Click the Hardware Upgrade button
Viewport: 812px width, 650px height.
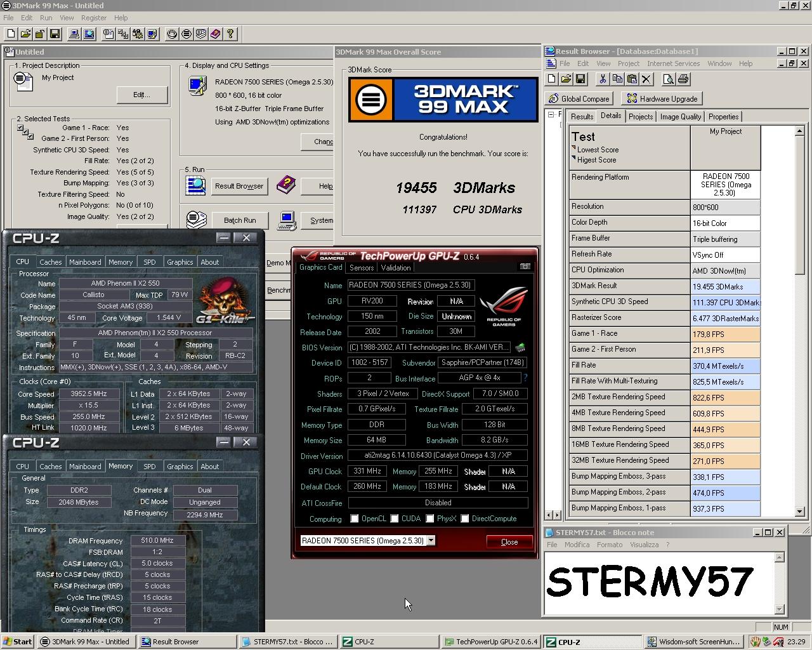point(662,98)
